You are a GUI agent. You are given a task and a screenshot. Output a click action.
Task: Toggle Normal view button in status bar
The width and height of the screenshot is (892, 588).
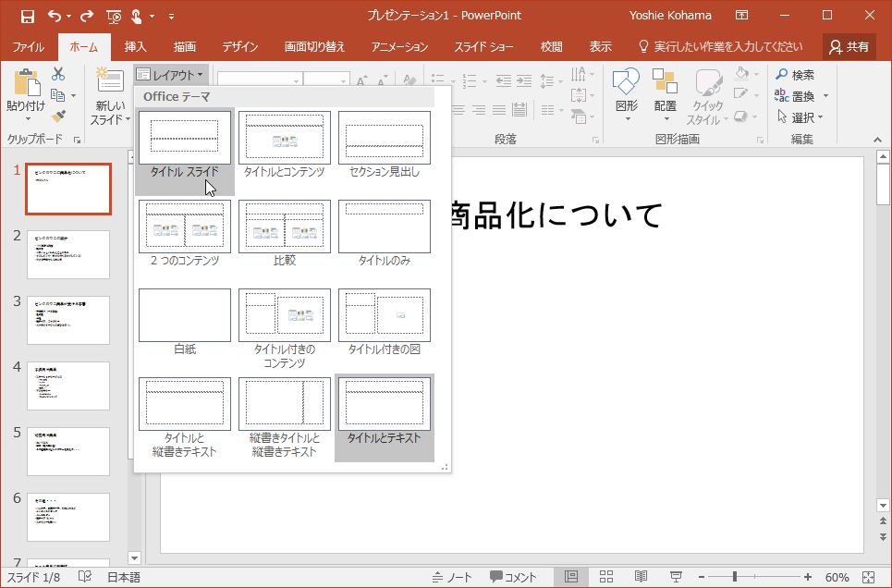pyautogui.click(x=571, y=577)
